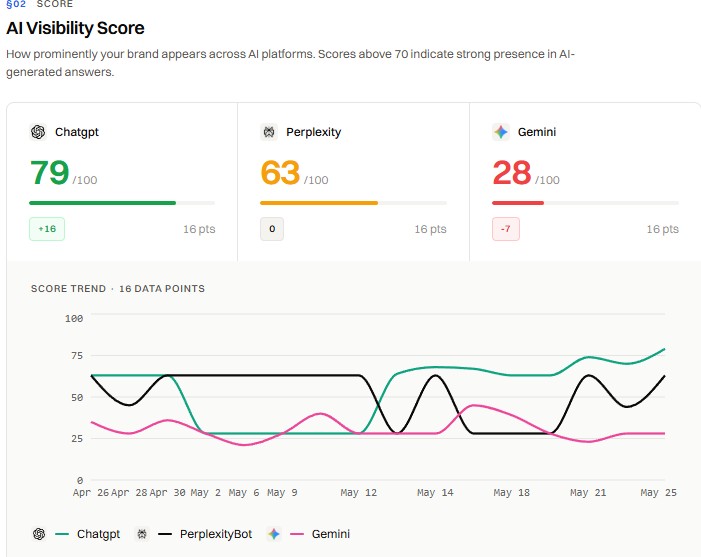Select the Gemini card title

(536, 132)
